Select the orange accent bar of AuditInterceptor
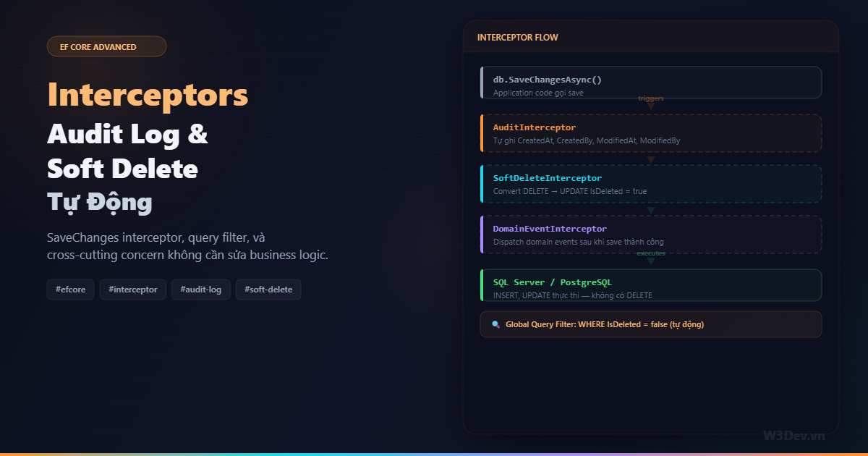 click(x=482, y=132)
